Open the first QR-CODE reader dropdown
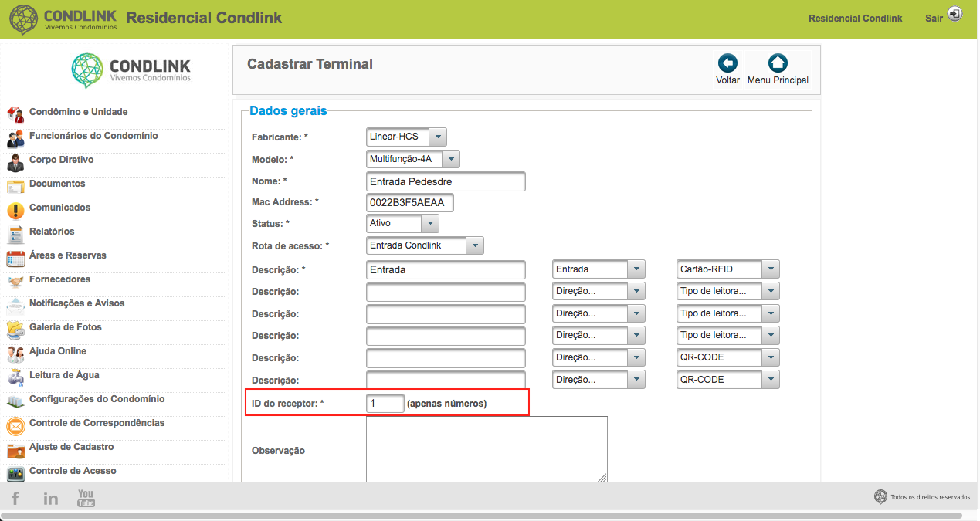The height and width of the screenshot is (521, 980). [x=727, y=357]
